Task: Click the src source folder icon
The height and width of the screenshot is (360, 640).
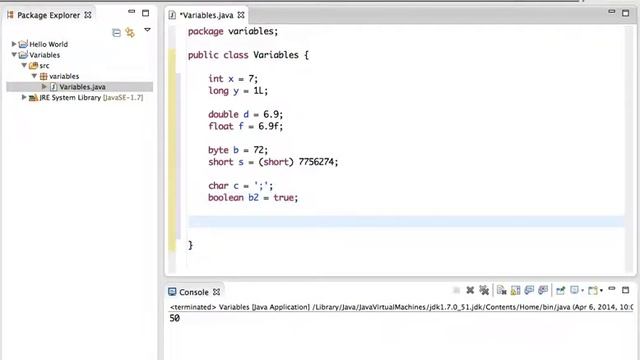Action: pyautogui.click(x=33, y=65)
